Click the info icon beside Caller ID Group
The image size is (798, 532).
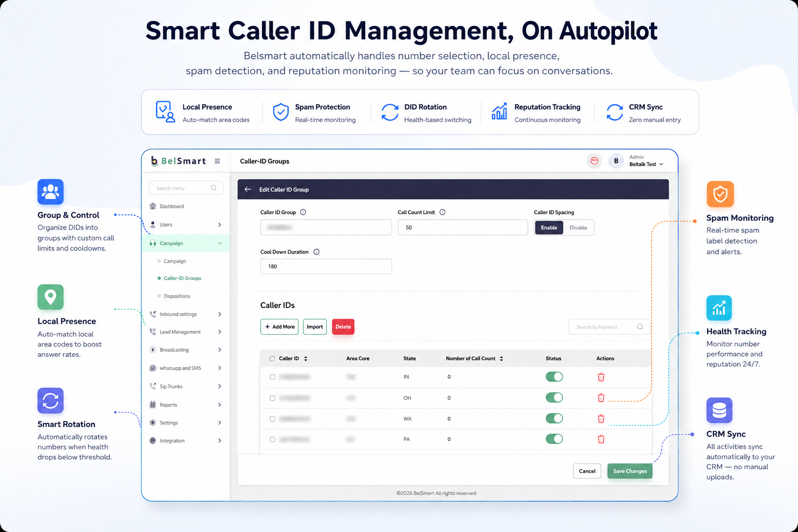point(303,212)
